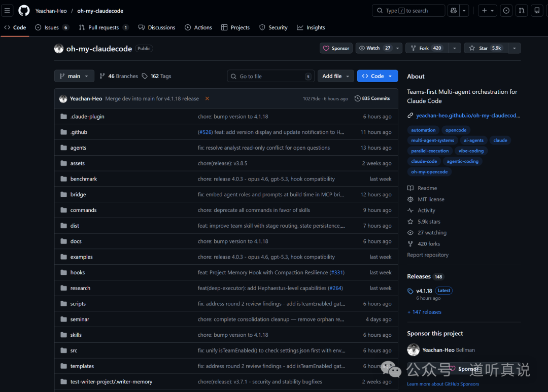Open the main branch selector dropdown

pos(74,76)
